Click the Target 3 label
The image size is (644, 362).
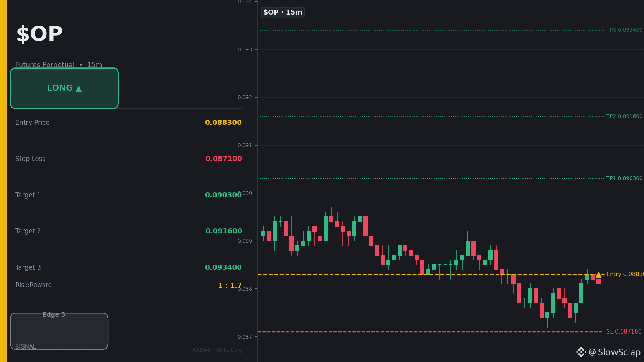point(28,267)
